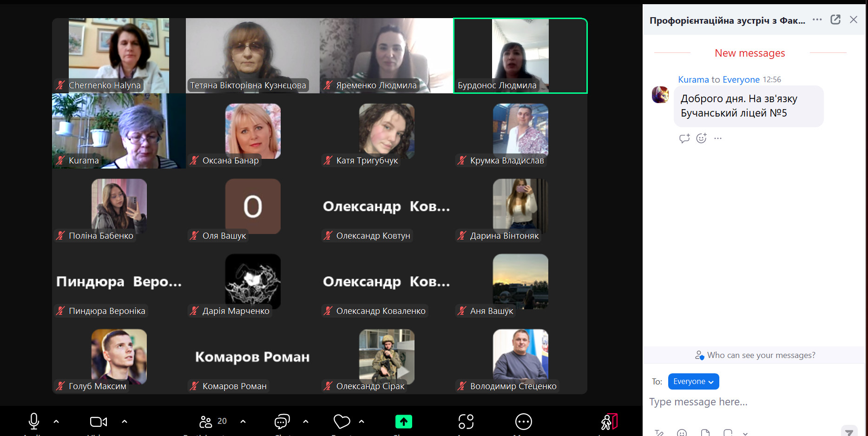Viewport: 868px width, 436px height.
Task: Click Kurama sender name in the chat
Action: 693,79
